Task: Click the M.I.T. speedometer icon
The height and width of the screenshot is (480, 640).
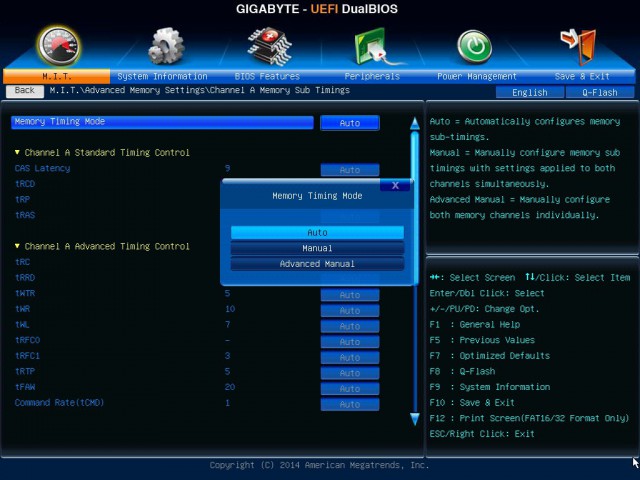Action: (x=59, y=46)
